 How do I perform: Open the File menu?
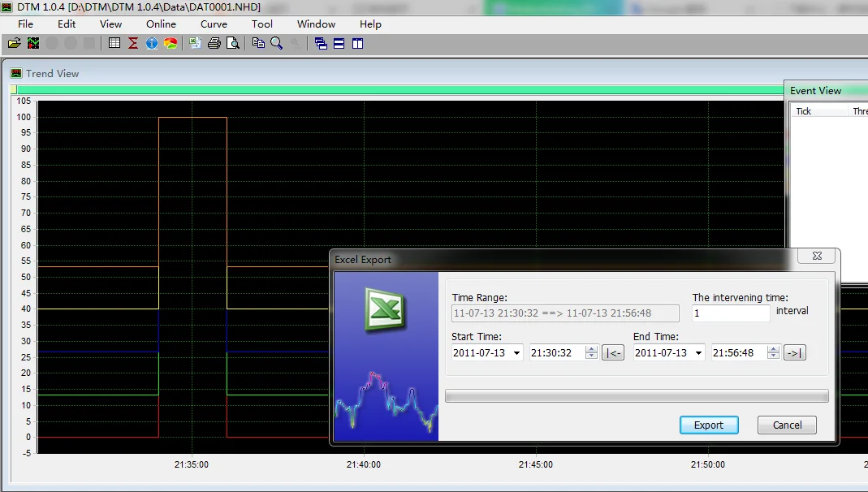(25, 24)
